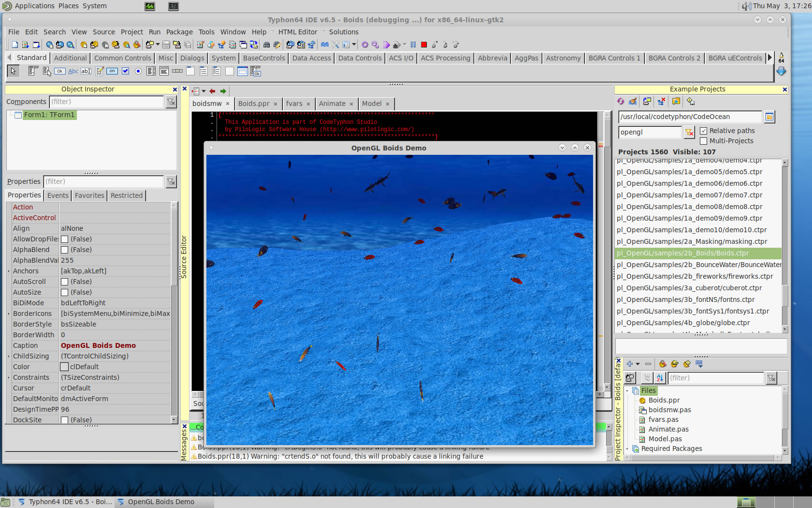
Task: Select the TMainMenu palette component icon
Action: click(x=33, y=71)
